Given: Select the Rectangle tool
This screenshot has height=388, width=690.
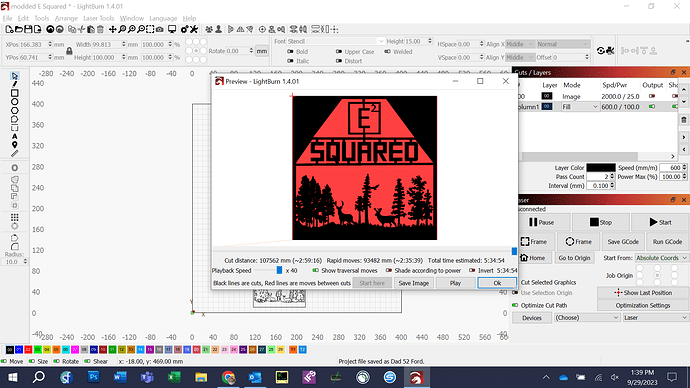Looking at the screenshot, I should pyautogui.click(x=15, y=93).
